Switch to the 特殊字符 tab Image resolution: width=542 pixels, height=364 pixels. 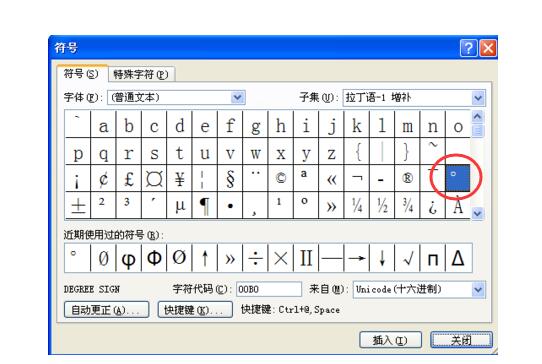click(141, 74)
